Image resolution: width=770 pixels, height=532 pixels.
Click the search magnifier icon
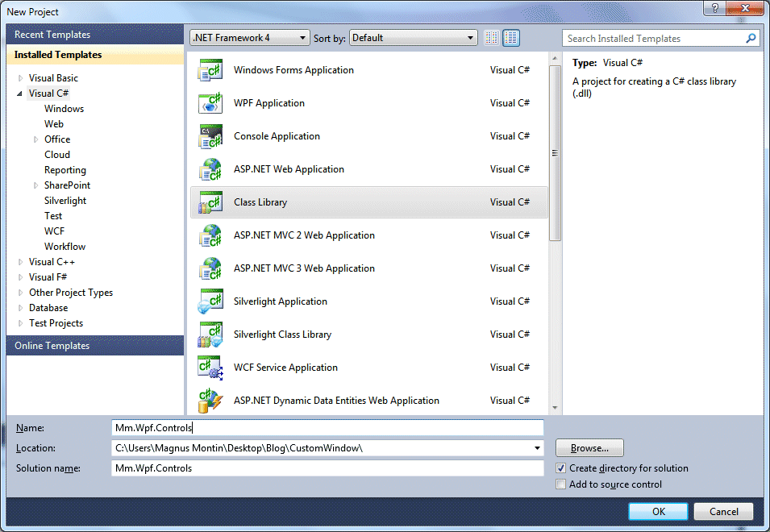click(750, 38)
